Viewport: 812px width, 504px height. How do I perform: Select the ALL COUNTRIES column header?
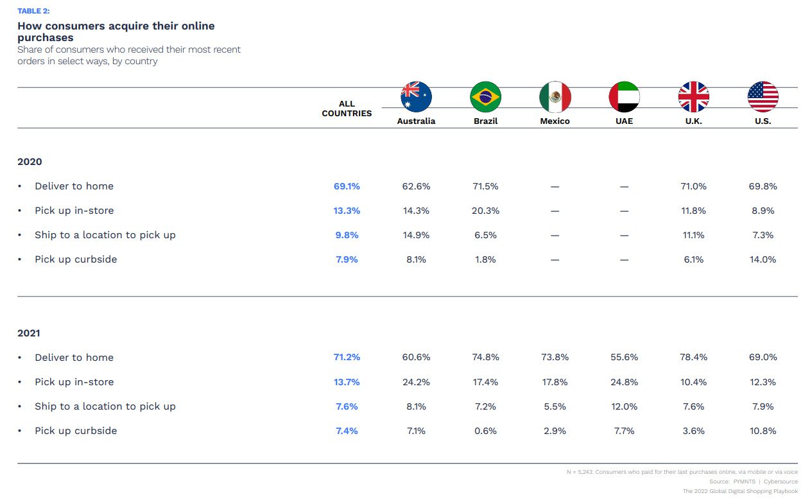point(347,109)
